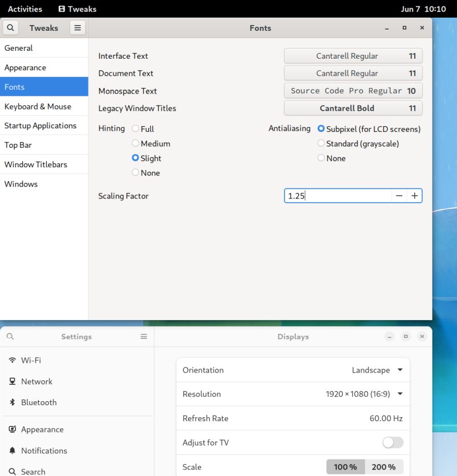Viewport: 457px width, 476px height.
Task: Toggle the Adjust for TV switch
Action: pos(392,442)
